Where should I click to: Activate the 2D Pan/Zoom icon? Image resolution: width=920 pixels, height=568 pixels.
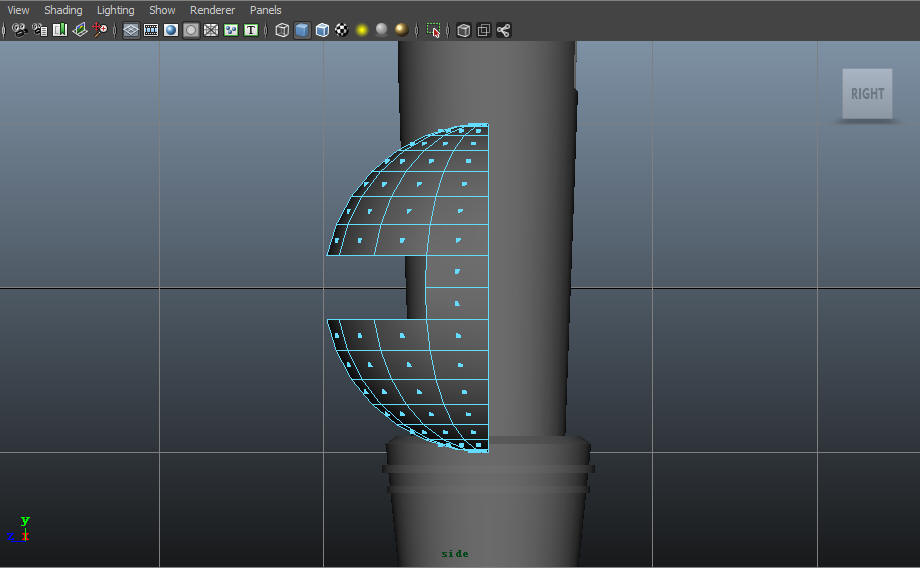pyautogui.click(x=100, y=30)
